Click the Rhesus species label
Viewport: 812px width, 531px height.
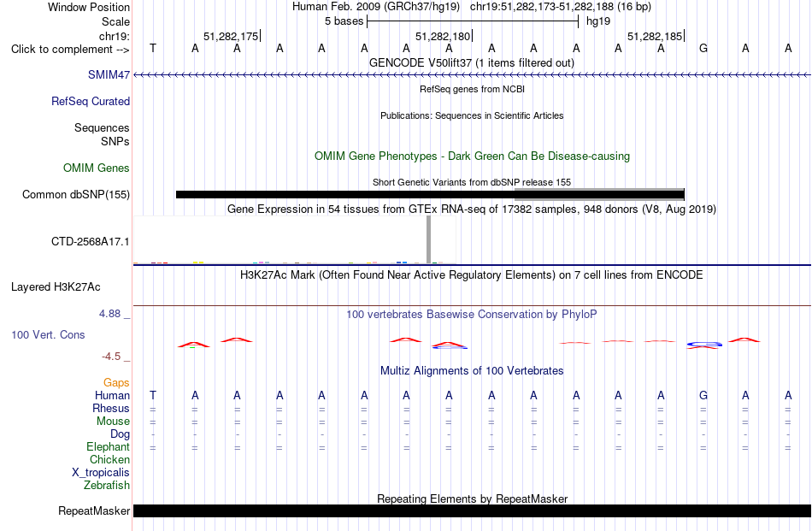111,408
